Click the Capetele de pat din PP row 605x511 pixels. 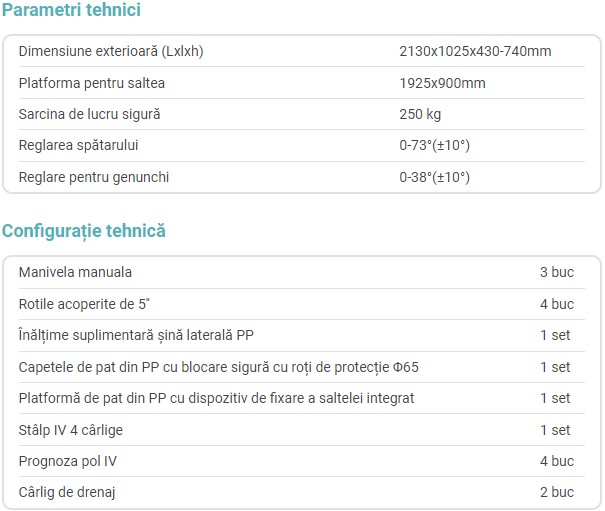tap(302, 367)
